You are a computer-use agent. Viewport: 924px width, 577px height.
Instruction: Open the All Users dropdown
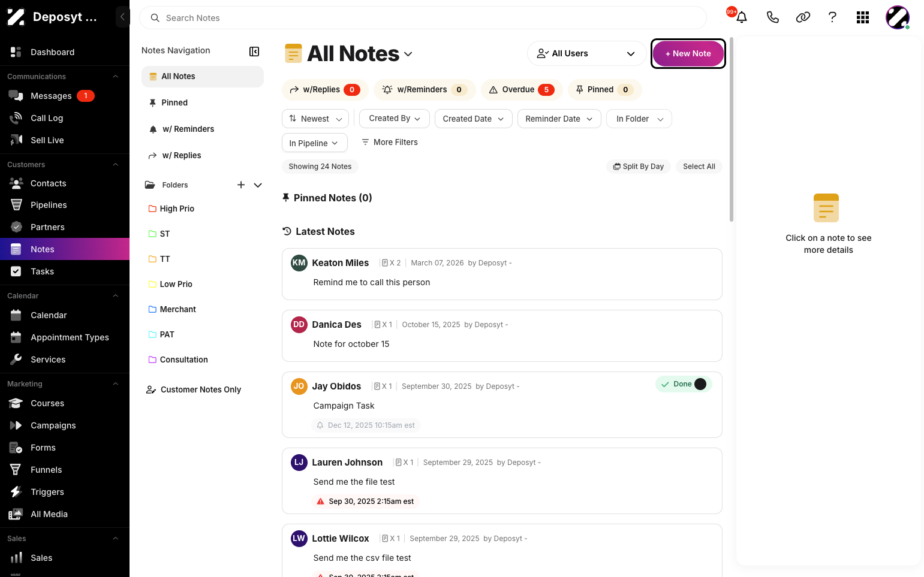pos(586,53)
